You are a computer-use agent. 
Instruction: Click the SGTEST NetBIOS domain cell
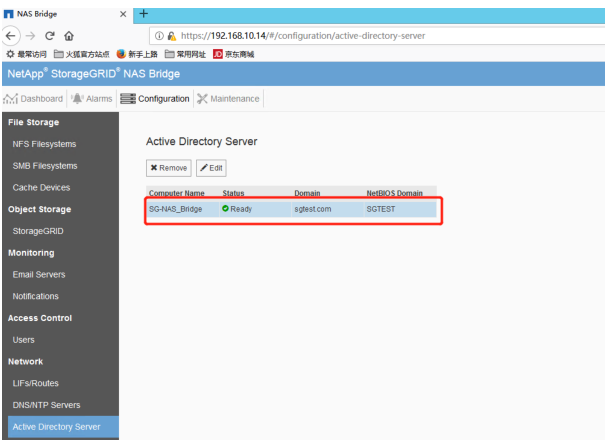pyautogui.click(x=381, y=209)
